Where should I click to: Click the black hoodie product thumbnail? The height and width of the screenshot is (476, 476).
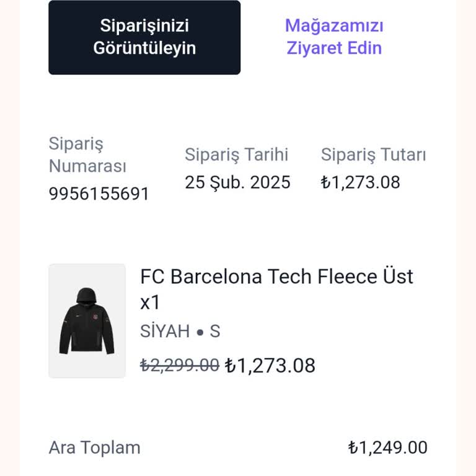87,320
